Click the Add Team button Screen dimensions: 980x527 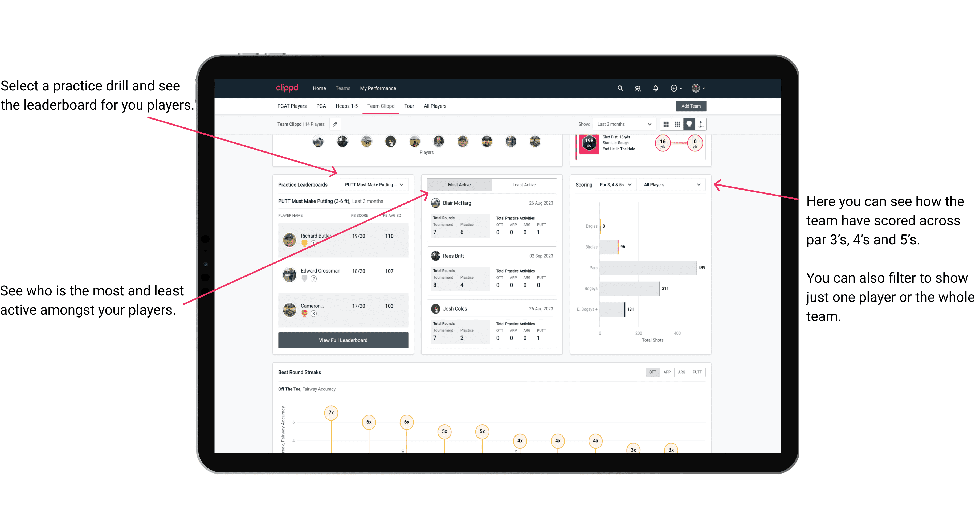click(691, 106)
